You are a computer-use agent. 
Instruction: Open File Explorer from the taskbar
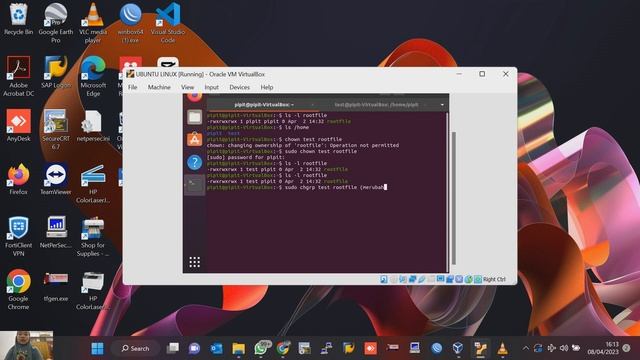238,349
